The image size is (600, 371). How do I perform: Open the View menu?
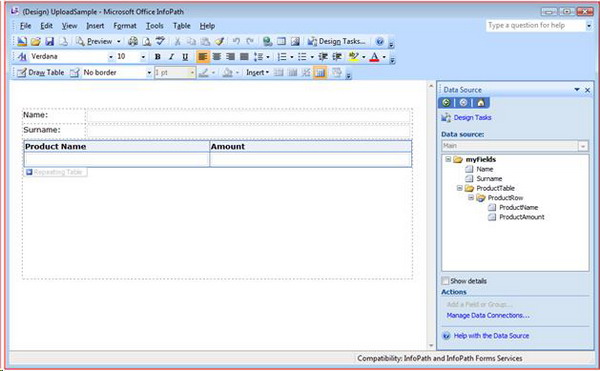coord(69,26)
